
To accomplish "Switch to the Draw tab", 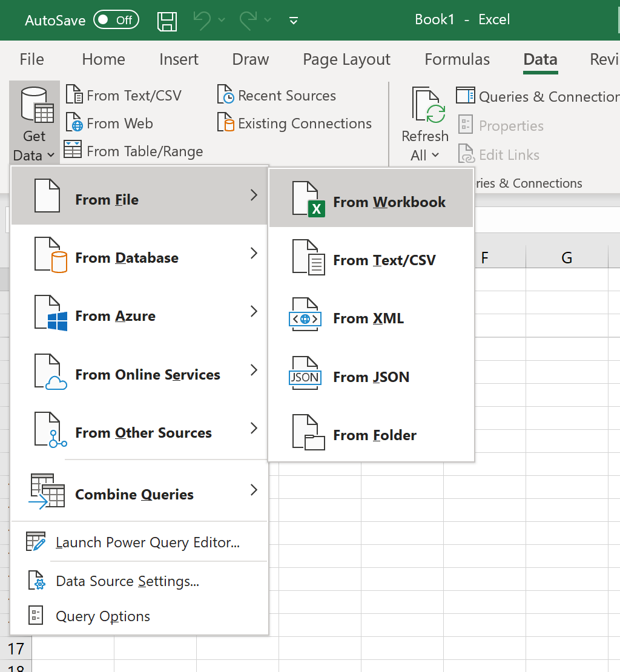I will 250,59.
